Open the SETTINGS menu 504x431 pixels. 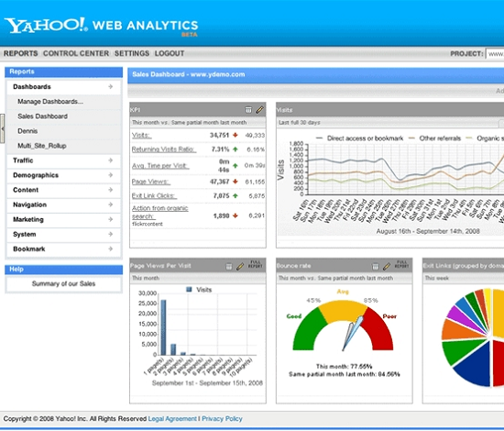pyautogui.click(x=132, y=53)
